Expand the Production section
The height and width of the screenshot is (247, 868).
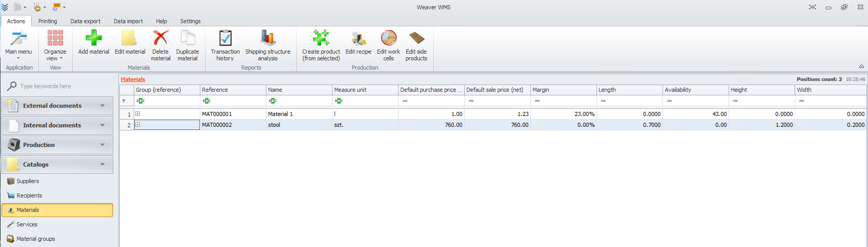pos(57,145)
